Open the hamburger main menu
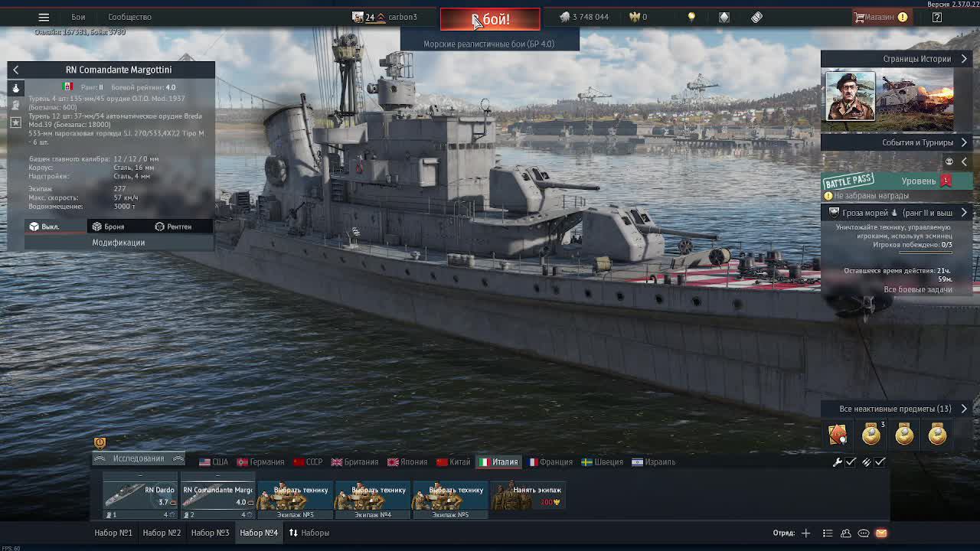The image size is (980, 551). (44, 17)
